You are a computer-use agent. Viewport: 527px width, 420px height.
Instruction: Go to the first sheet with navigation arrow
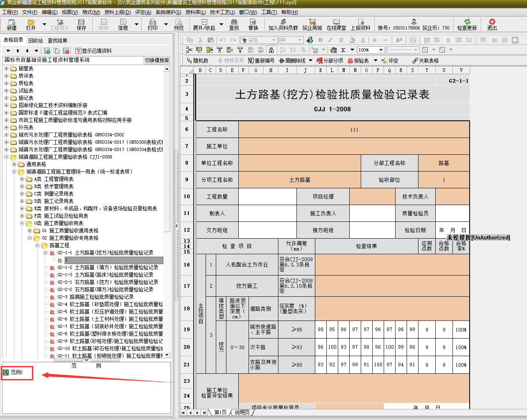point(183,413)
